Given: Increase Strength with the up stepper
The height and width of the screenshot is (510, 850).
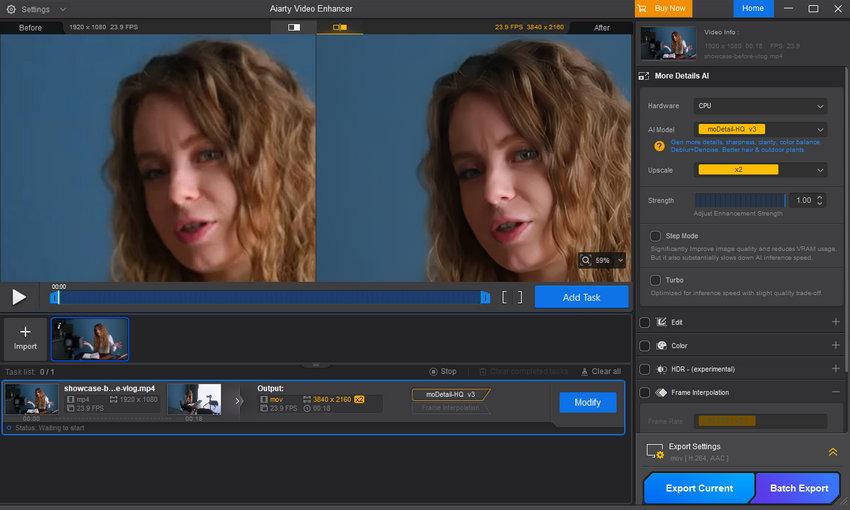Looking at the screenshot, I should tap(820, 197).
